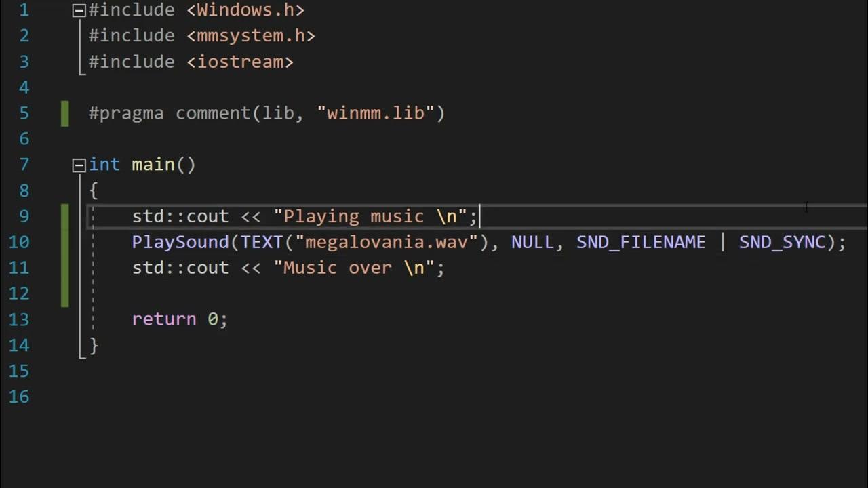Screen dimensions: 868x488
Task: Click the main function name
Action: (x=153, y=165)
